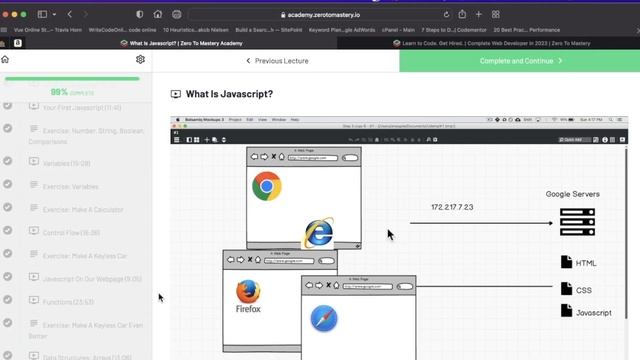
Task: Open a new tab with the plus icon
Action: (479, 14)
